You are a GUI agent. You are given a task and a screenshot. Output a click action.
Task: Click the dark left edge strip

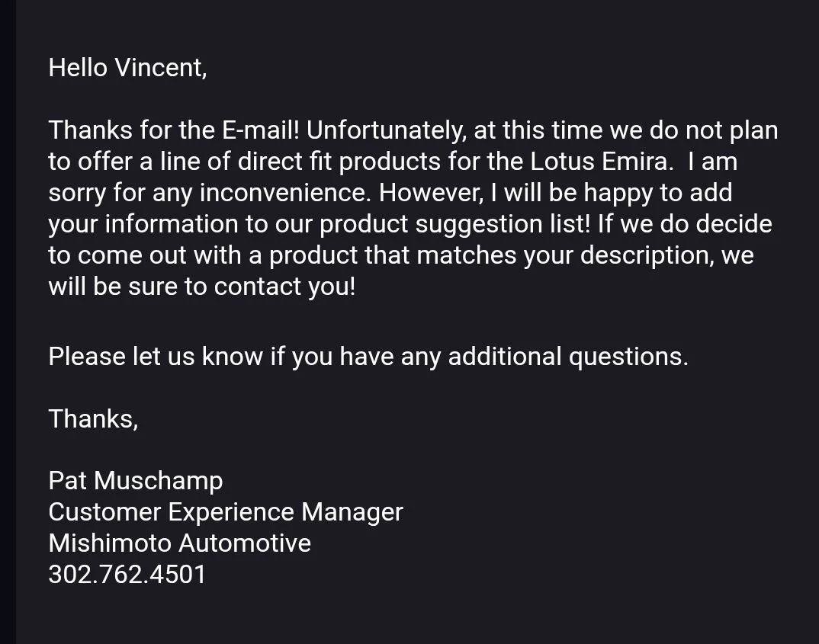pyautogui.click(x=8, y=322)
